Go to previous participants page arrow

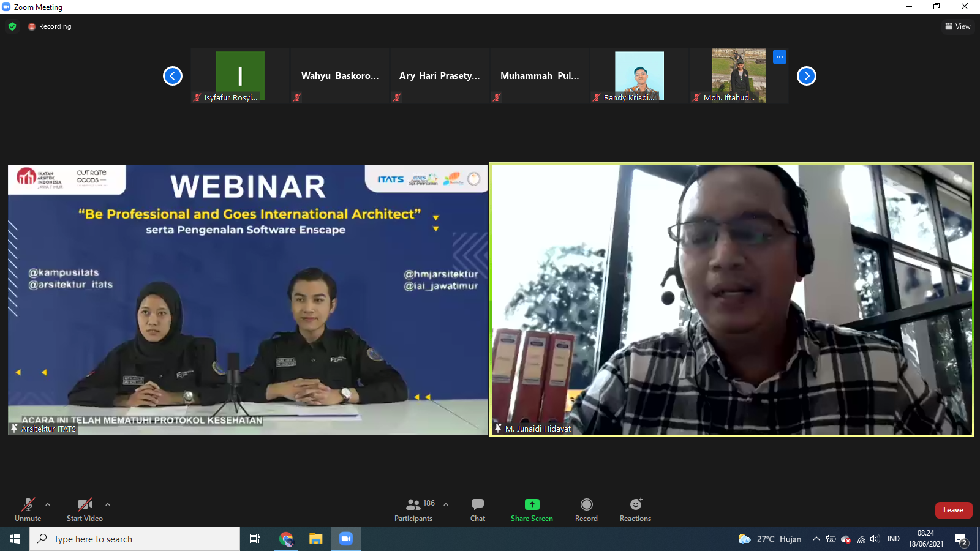173,76
